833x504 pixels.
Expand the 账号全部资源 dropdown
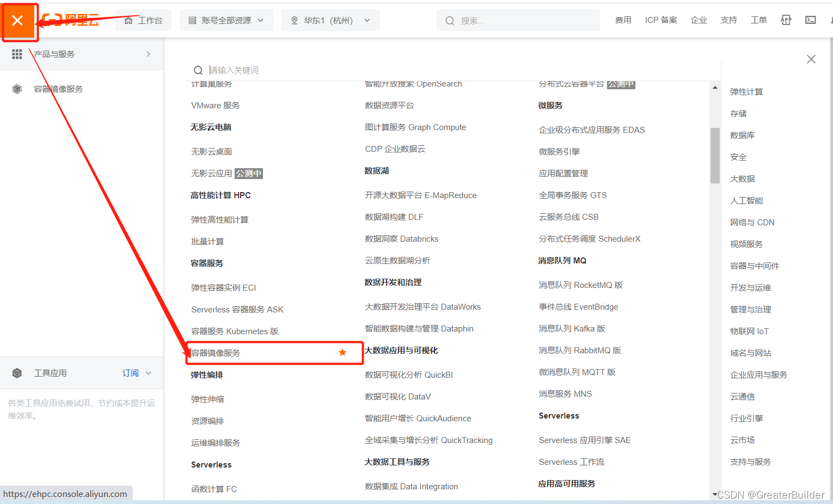click(x=226, y=21)
